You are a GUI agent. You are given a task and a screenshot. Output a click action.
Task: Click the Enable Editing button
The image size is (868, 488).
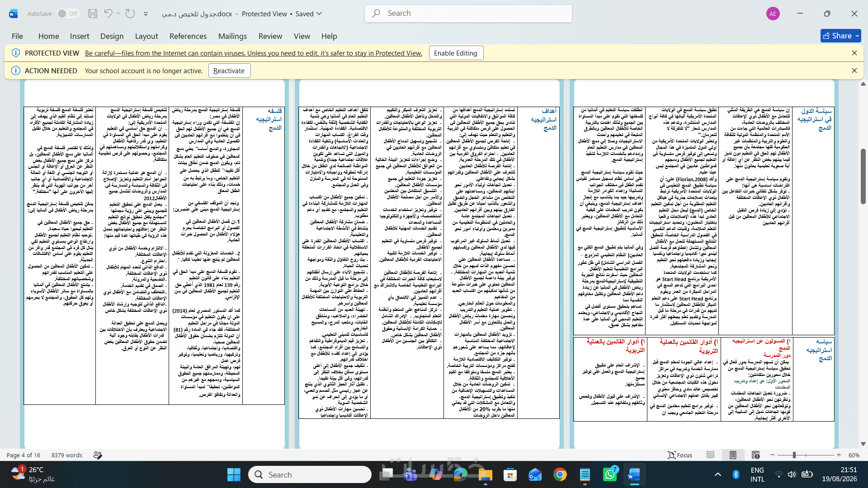[456, 53]
